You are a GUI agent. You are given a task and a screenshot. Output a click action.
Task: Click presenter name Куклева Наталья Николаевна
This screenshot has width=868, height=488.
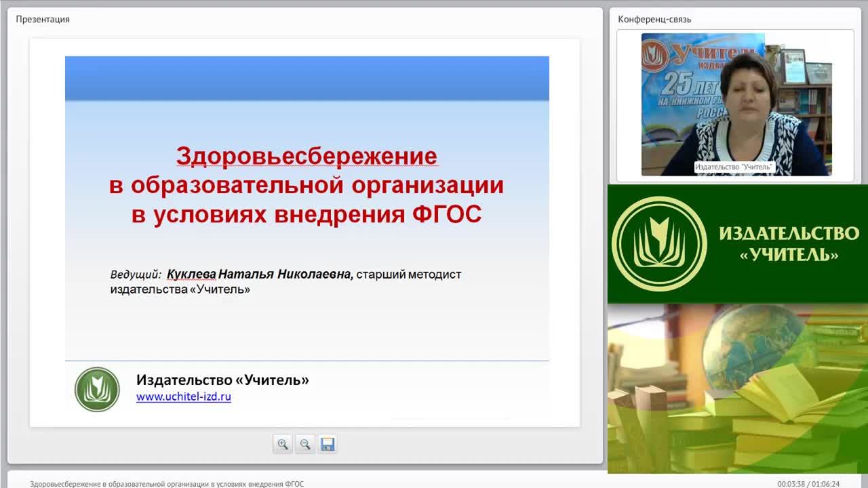point(260,274)
